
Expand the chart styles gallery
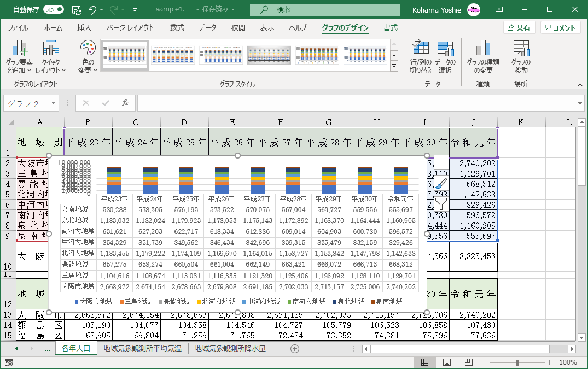point(394,66)
